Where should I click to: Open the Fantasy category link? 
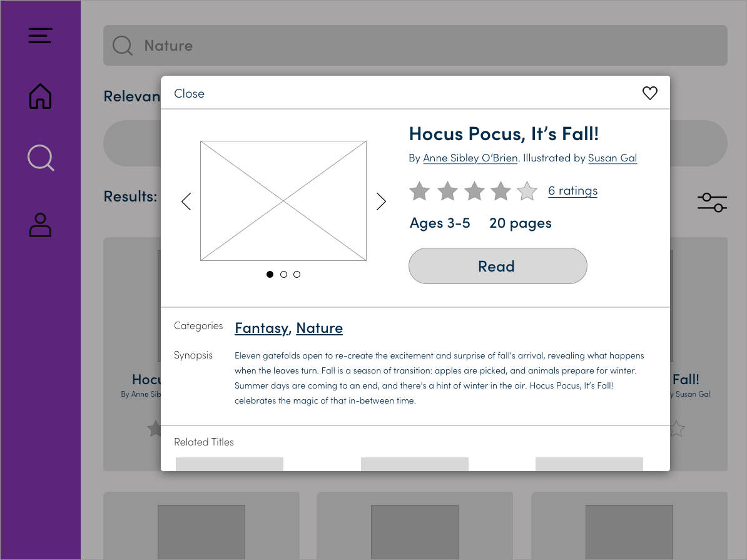click(x=262, y=328)
